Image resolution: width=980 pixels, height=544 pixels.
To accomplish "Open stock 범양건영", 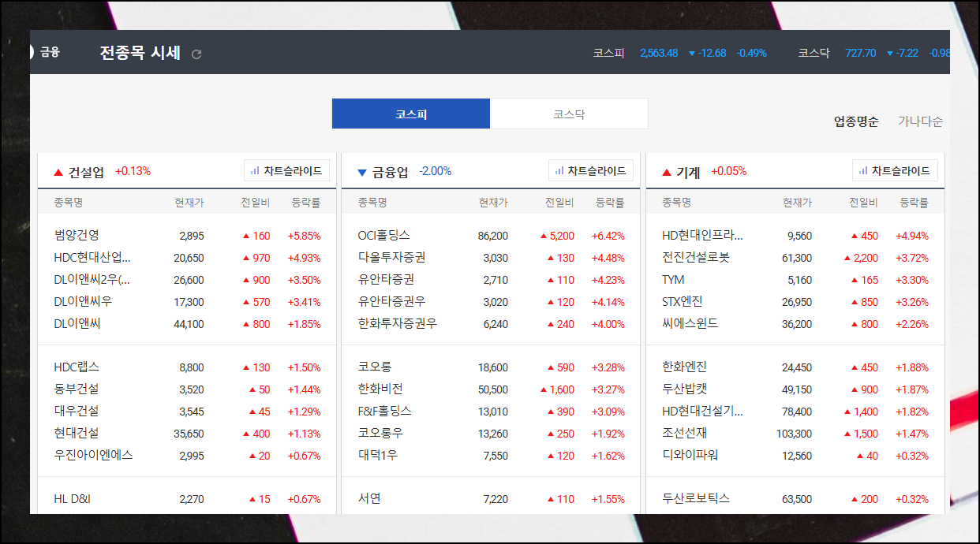I will pos(77,236).
